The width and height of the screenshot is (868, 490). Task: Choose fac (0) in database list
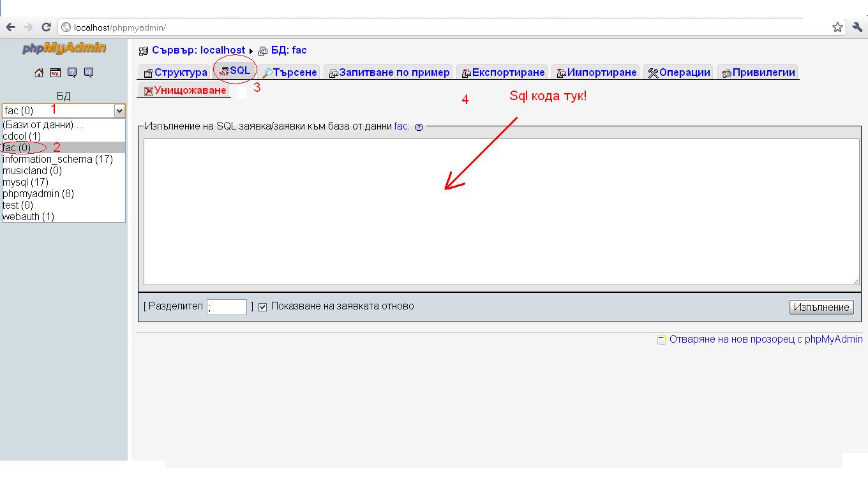pyautogui.click(x=64, y=147)
